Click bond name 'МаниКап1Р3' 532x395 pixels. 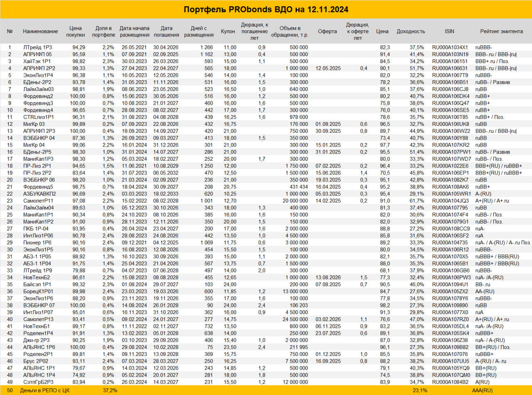[x=38, y=159]
